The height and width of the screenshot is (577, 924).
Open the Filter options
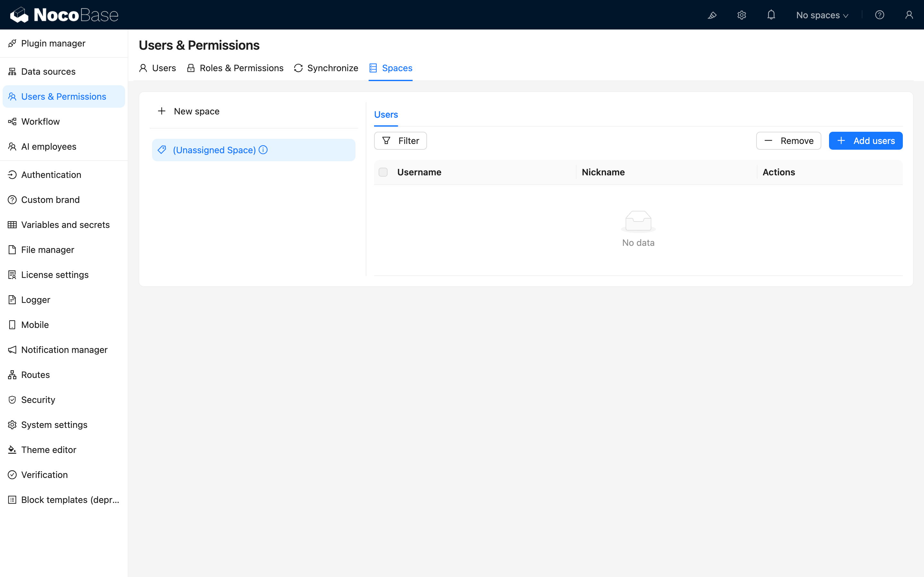pyautogui.click(x=400, y=141)
